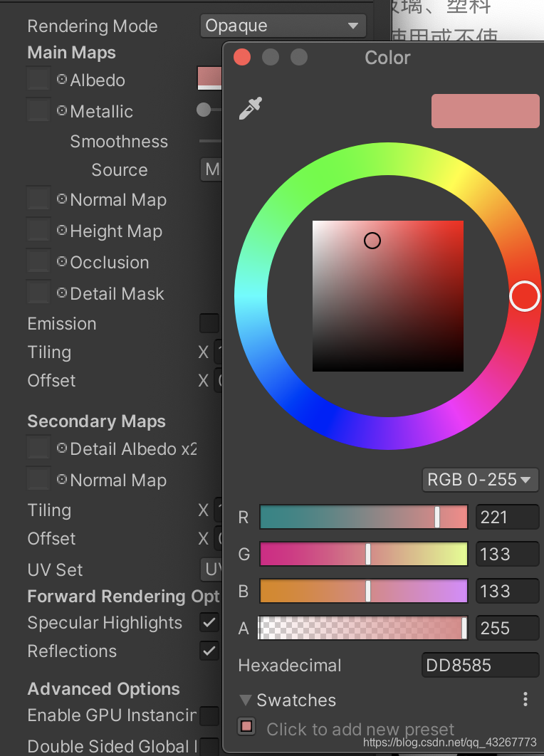Click the Occlusion texture slot box
The height and width of the screenshot is (756, 544).
[x=38, y=261]
